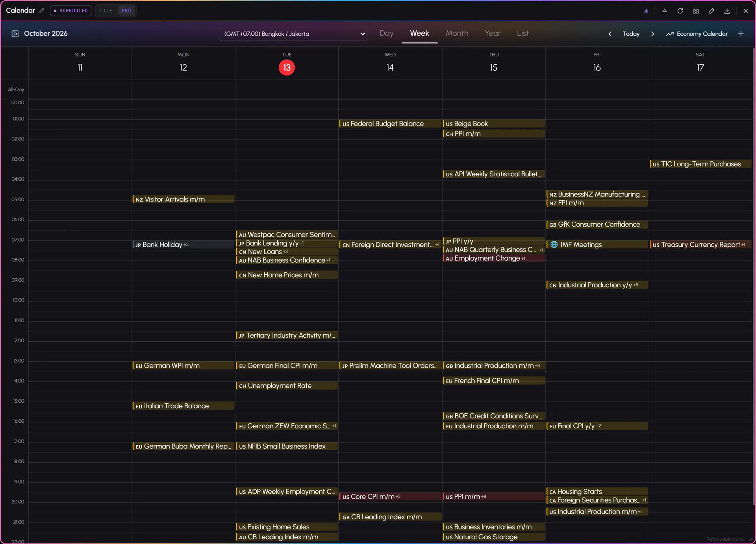Go to previous week with left chevron
This screenshot has height=544, width=756.
point(610,34)
